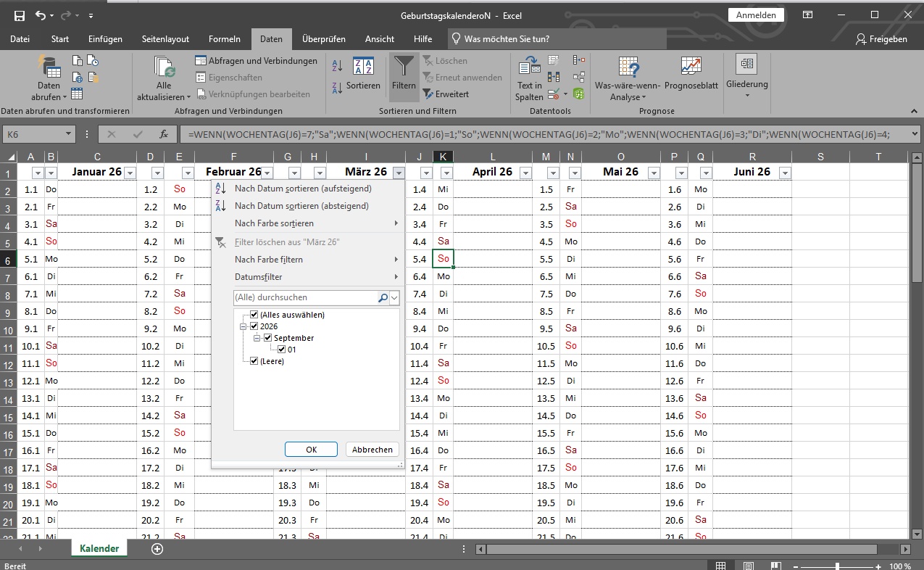The image size is (924, 570).
Task: Sort descending with the Z-A icon
Action: pyautogui.click(x=337, y=88)
